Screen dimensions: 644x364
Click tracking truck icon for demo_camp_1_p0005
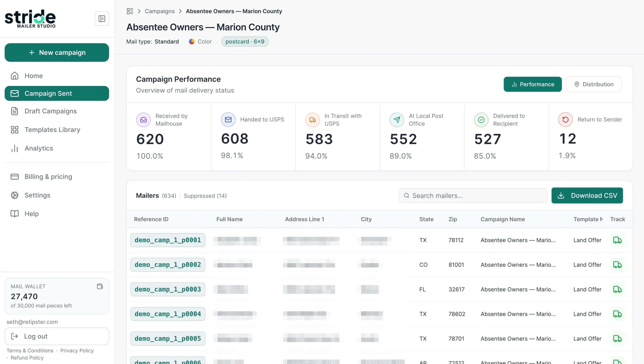click(x=617, y=339)
